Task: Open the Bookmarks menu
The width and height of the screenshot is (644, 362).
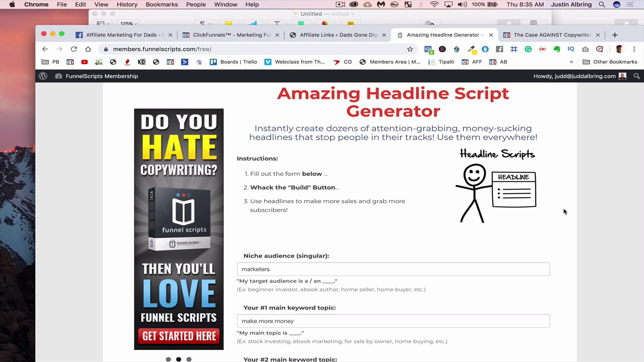Action: coord(162,5)
